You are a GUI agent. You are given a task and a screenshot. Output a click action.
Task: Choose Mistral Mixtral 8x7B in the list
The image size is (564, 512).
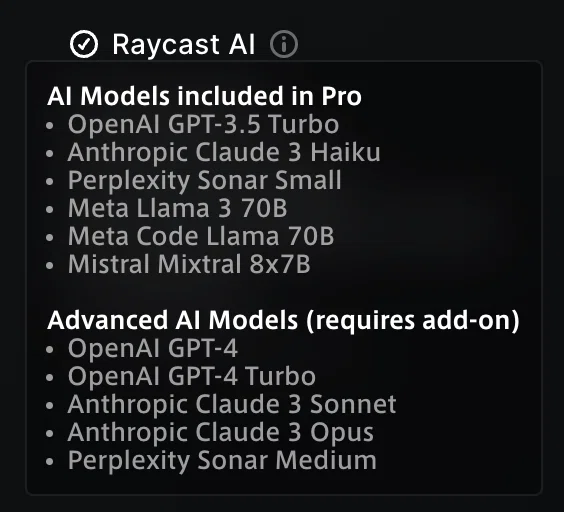coord(189,264)
